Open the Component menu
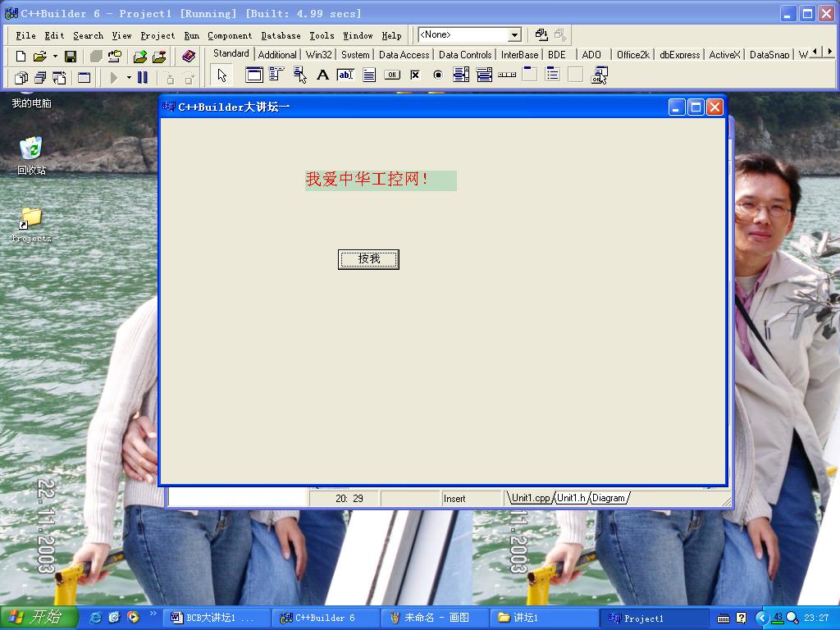The image size is (840, 630). click(x=230, y=35)
